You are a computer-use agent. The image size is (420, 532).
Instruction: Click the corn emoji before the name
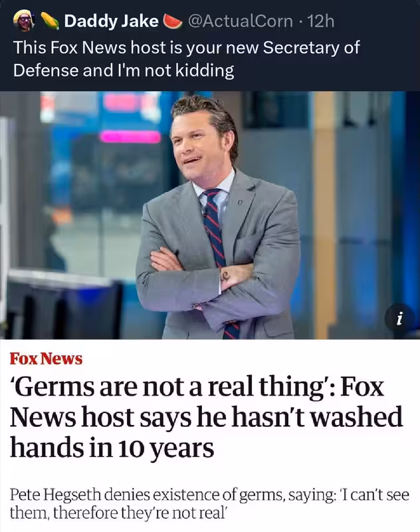[x=50, y=21]
